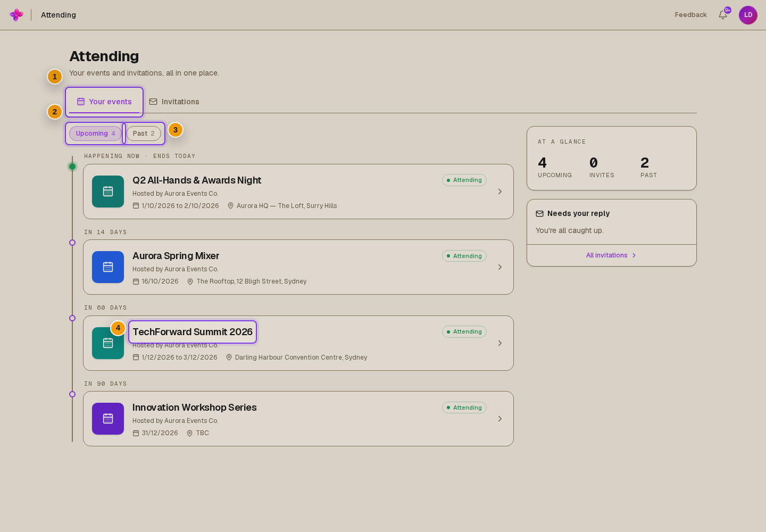Open TechForward Summit 2026 via its chevron

pos(500,343)
